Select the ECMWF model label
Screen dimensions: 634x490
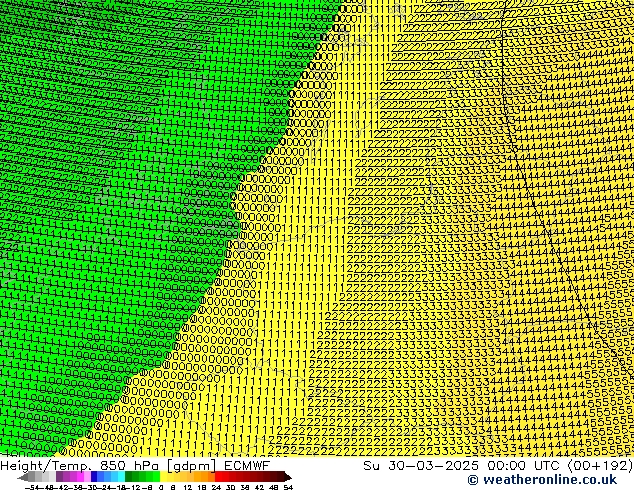[247, 465]
